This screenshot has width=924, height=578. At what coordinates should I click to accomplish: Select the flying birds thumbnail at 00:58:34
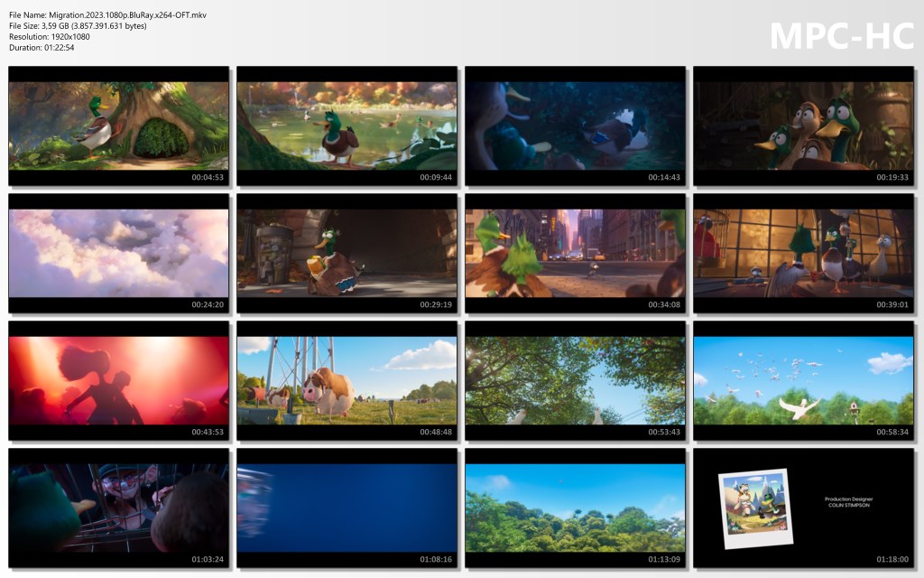pyautogui.click(x=803, y=380)
